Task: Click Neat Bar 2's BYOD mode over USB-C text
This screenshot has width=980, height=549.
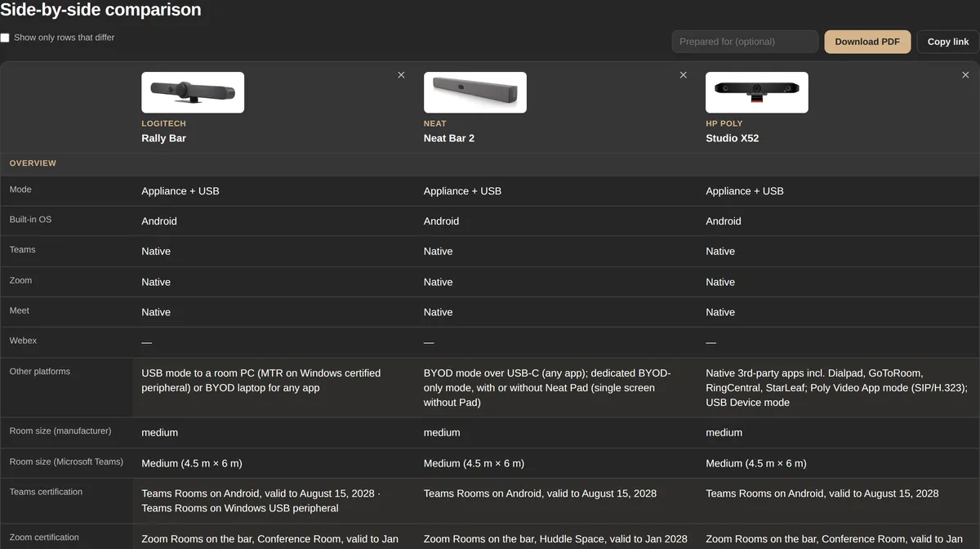Action: 547,388
